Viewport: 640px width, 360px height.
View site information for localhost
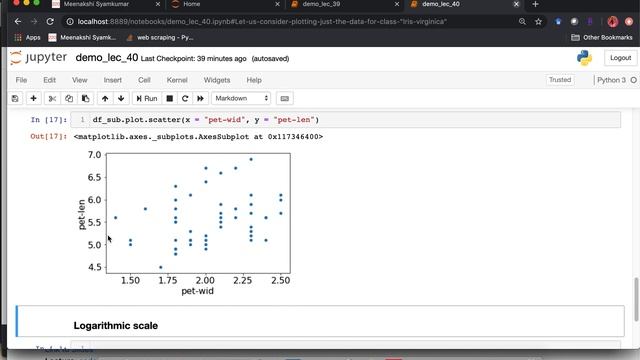tap(70, 22)
